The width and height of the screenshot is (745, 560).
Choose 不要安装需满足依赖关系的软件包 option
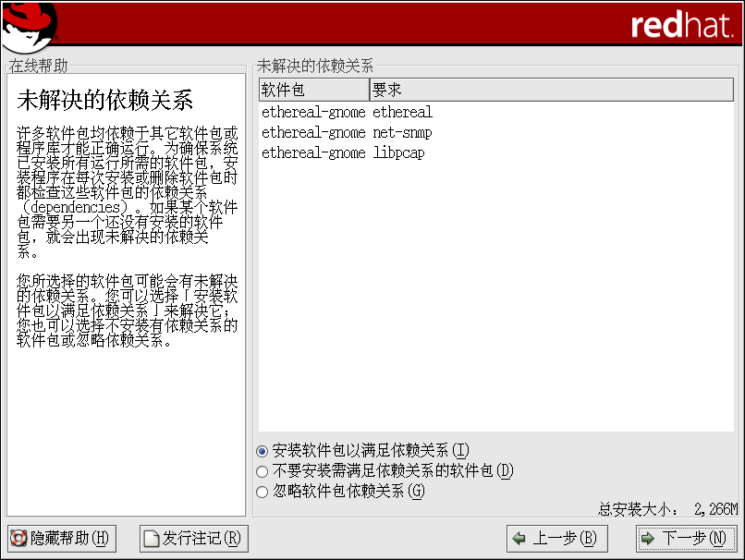coord(263,471)
